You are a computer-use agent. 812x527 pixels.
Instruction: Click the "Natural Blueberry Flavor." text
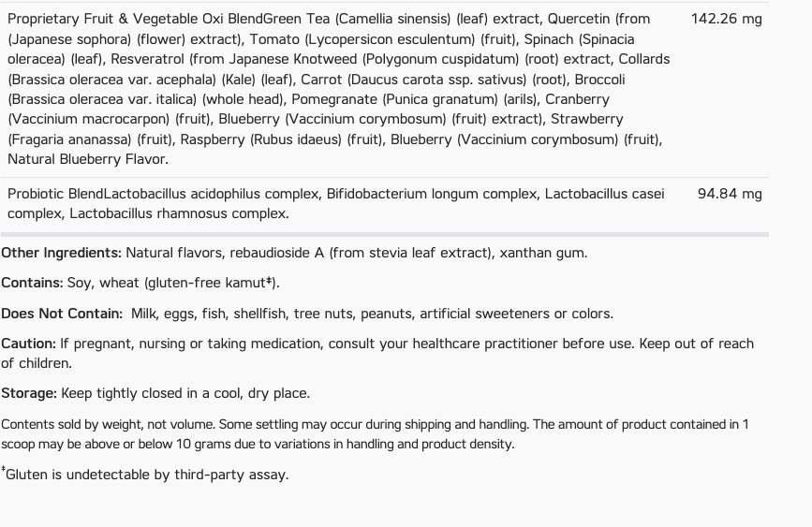pos(88,159)
